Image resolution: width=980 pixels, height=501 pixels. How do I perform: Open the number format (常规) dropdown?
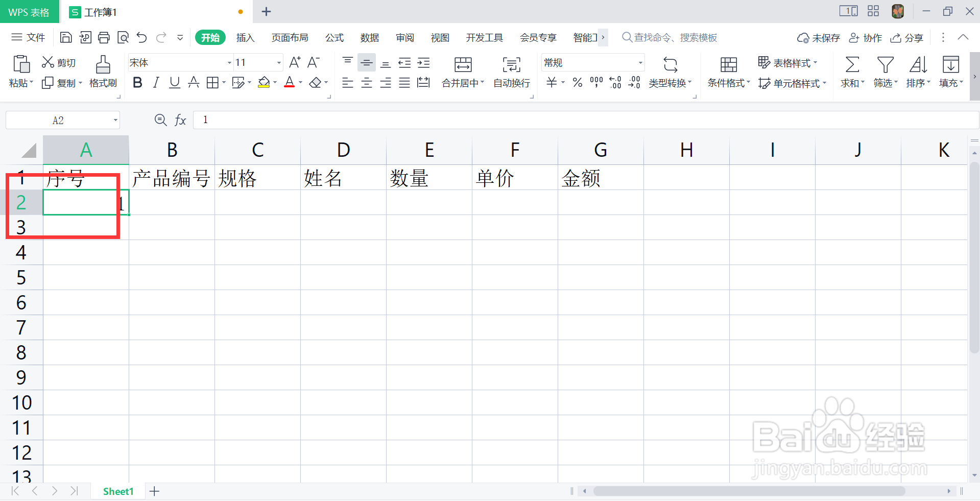tap(640, 62)
